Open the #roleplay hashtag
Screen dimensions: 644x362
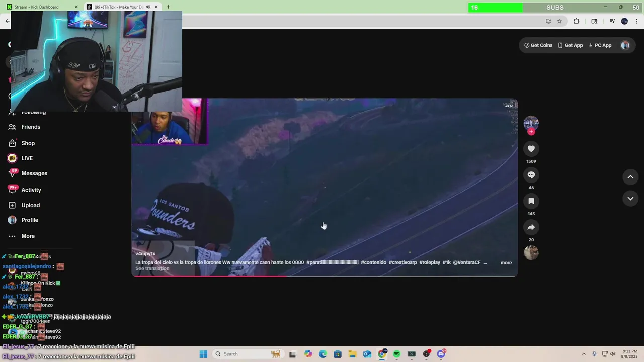430,262
